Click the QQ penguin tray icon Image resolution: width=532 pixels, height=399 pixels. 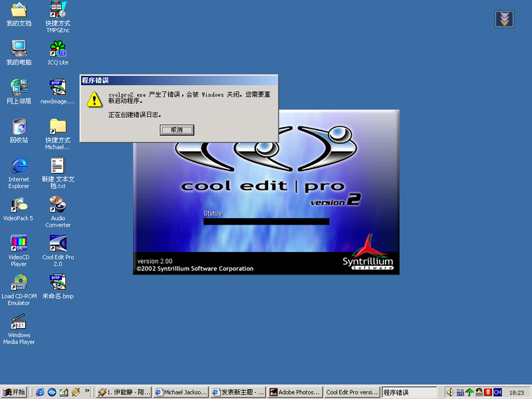tap(479, 392)
